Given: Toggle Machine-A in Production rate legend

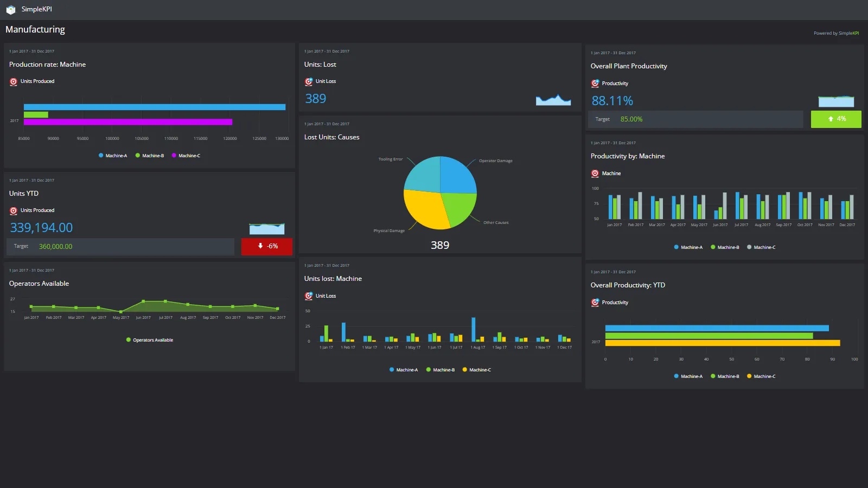Looking at the screenshot, I should (x=113, y=156).
